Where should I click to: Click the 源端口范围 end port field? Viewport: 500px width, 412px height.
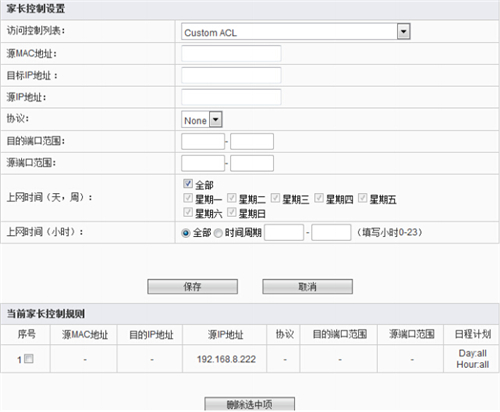click(x=252, y=163)
